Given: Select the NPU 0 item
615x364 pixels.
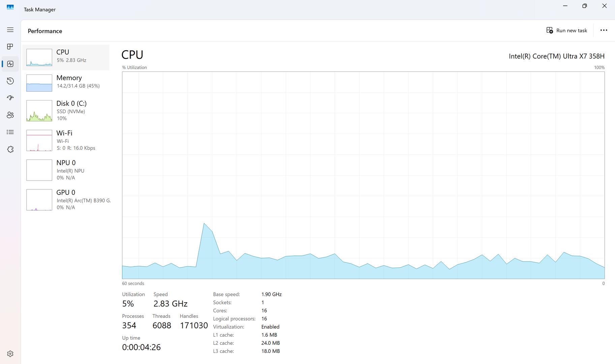Looking at the screenshot, I should tap(66, 170).
